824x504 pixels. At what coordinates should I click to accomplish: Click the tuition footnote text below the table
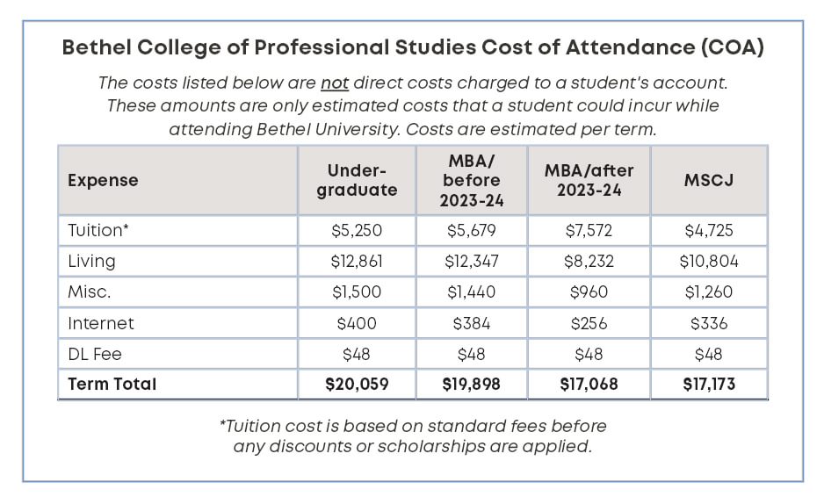click(x=412, y=436)
